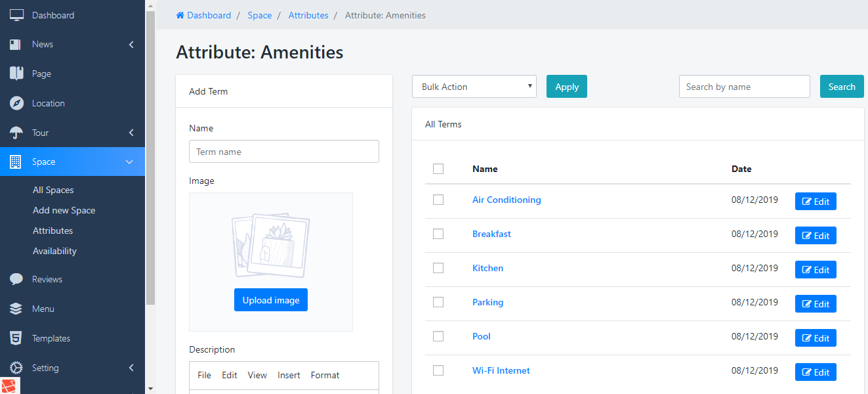This screenshot has height=394, width=868.
Task: Expand the News submenu chevron
Action: (131, 45)
